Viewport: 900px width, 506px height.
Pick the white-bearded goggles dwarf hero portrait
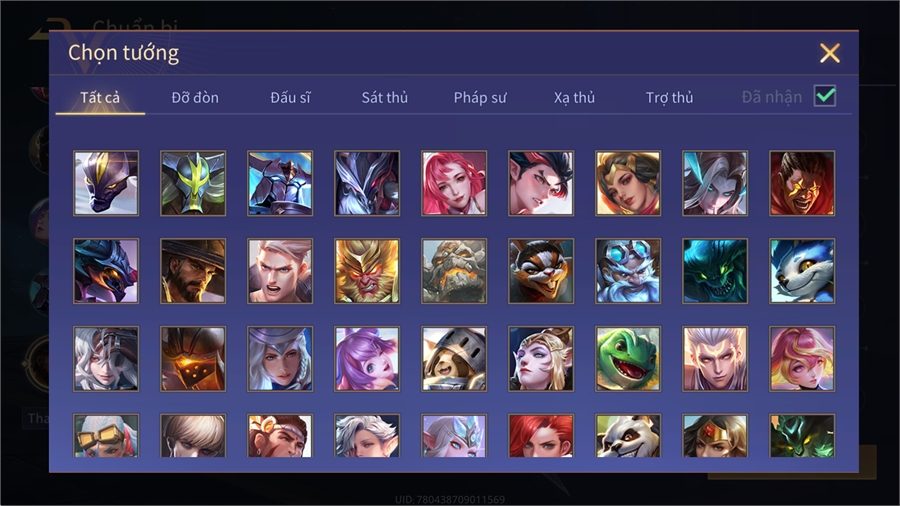(x=628, y=271)
